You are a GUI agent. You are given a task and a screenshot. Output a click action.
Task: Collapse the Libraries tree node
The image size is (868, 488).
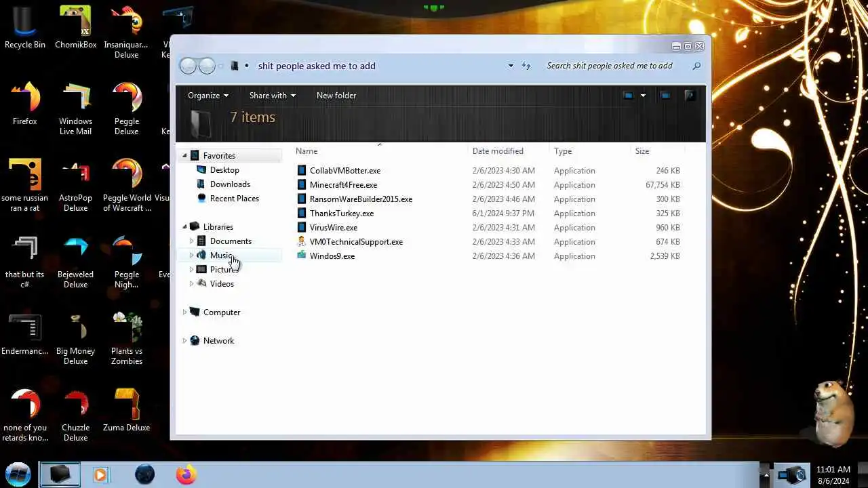click(x=184, y=227)
